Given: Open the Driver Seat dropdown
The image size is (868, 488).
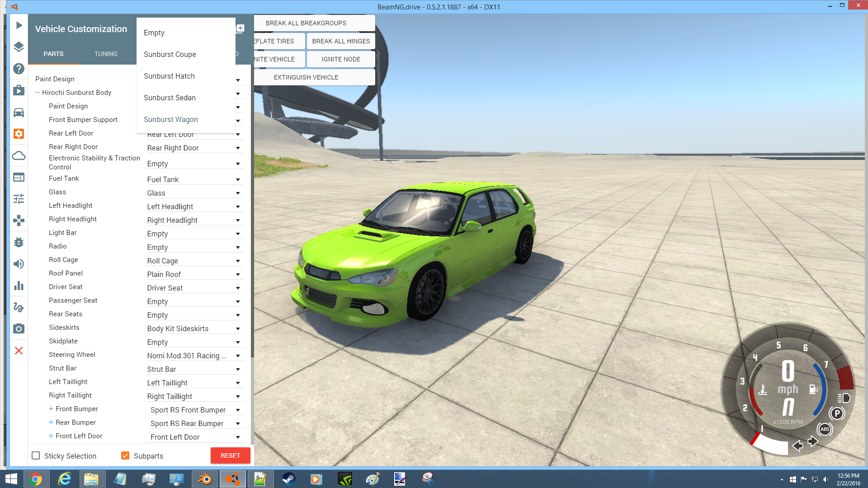Looking at the screenshot, I should tap(194, 288).
